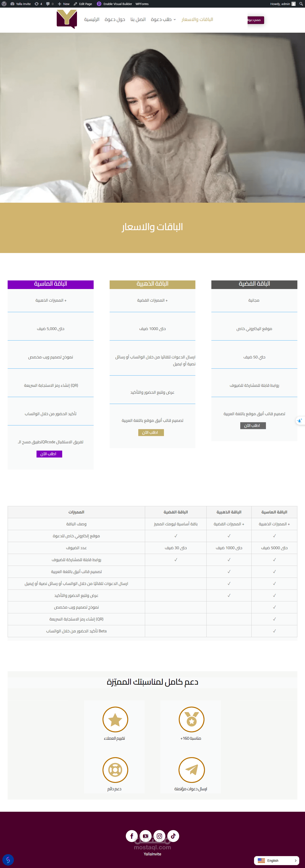Open the YouTube social link
The image size is (305, 868).
click(145, 836)
